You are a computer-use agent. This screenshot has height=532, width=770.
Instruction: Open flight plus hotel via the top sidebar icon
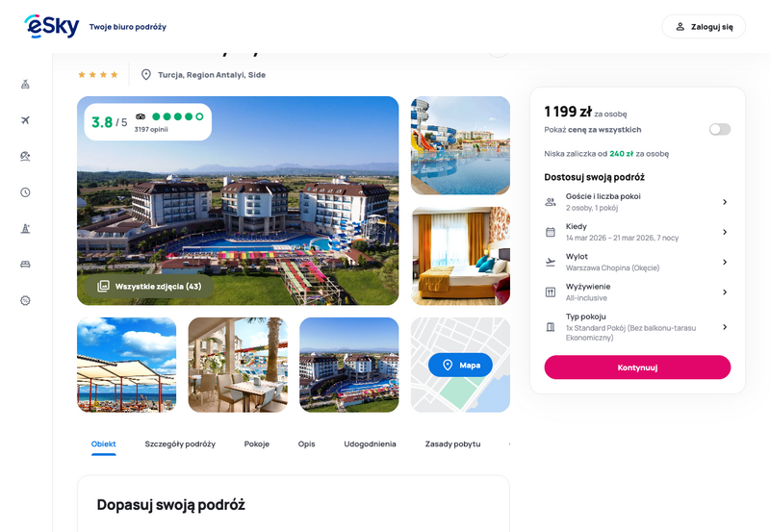(26, 85)
